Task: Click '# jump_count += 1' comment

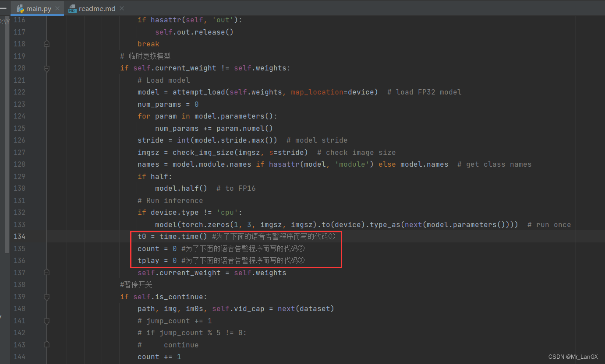Action: coord(175,321)
